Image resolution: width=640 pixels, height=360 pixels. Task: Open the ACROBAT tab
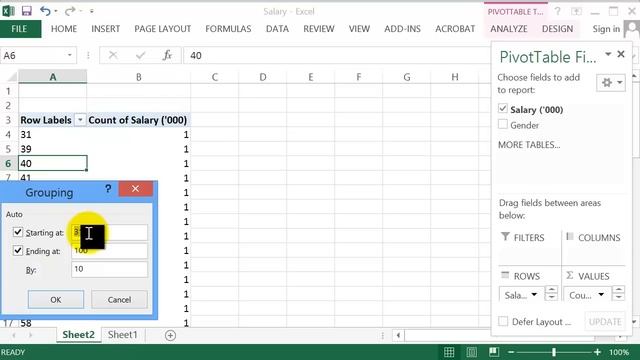click(455, 29)
